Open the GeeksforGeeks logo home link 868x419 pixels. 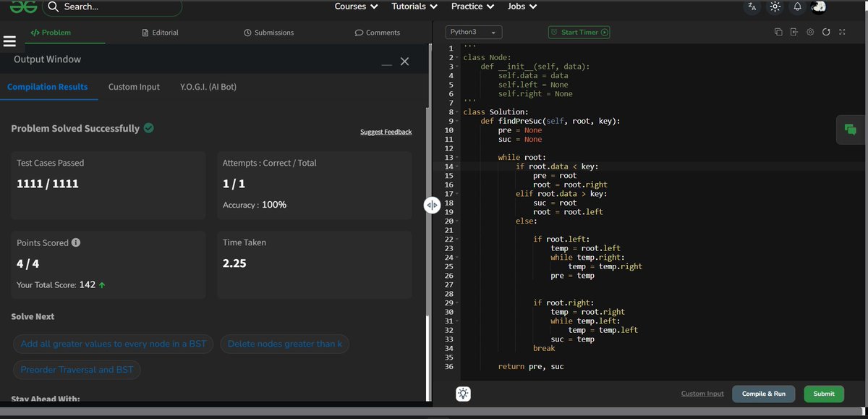[22, 7]
